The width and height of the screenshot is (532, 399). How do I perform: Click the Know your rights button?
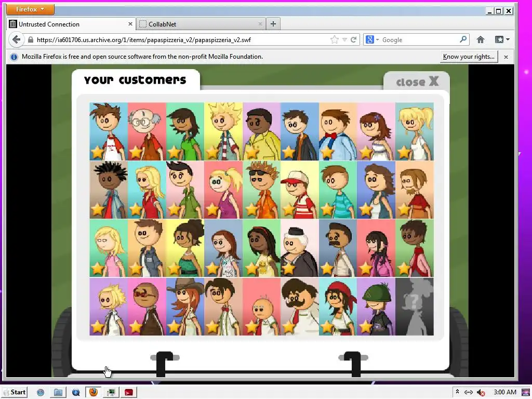469,57
